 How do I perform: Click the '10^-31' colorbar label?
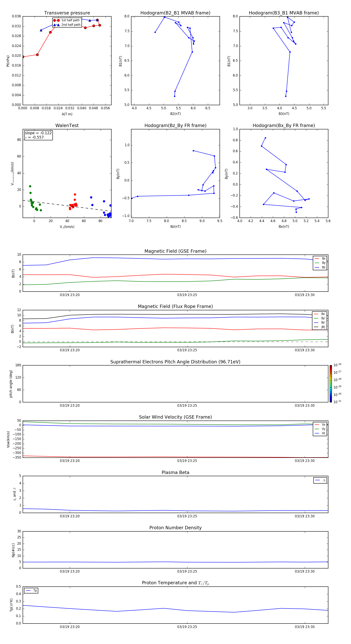[x=337, y=402]
